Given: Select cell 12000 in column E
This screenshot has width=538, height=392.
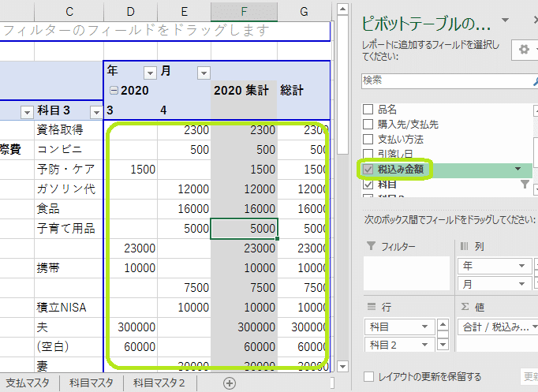Looking at the screenshot, I should (185, 189).
